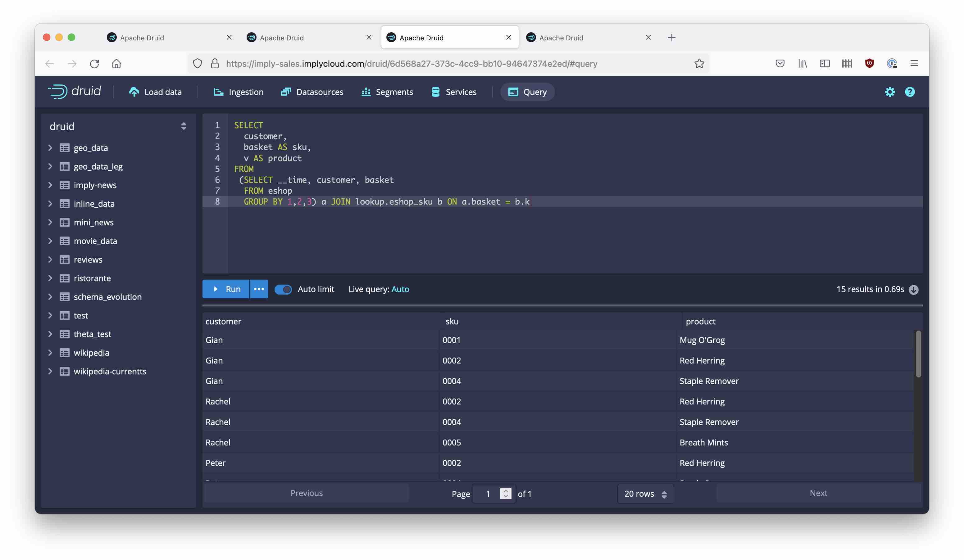Open the Run options ellipsis button
Screen dimensions: 964x560
[x=259, y=289]
